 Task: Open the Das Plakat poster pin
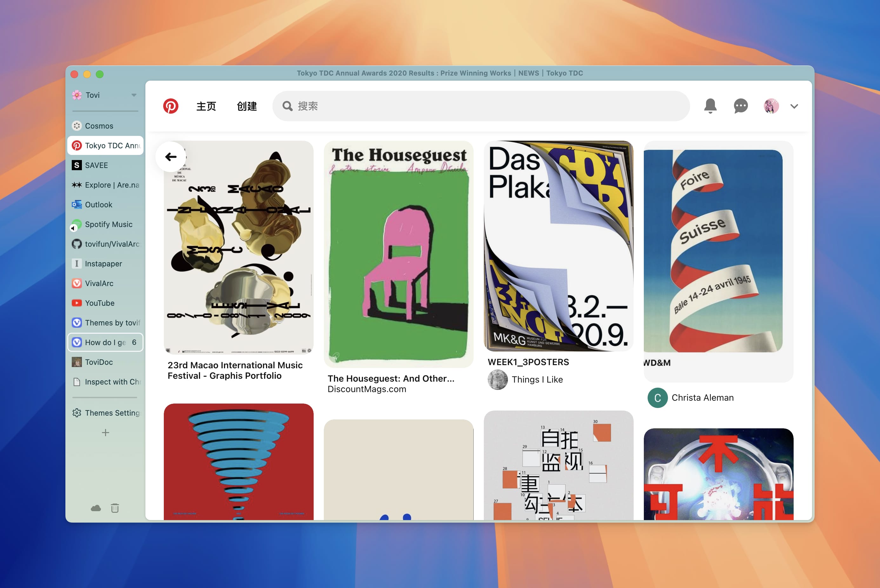point(559,246)
